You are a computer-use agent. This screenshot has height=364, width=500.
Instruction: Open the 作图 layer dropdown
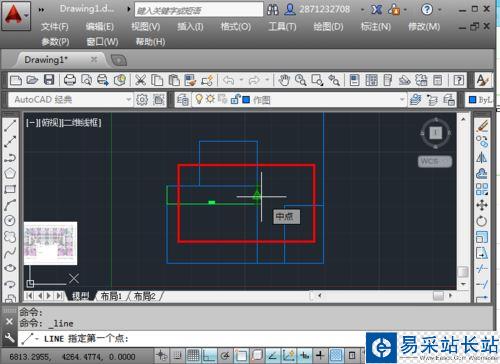pyautogui.click(x=402, y=99)
